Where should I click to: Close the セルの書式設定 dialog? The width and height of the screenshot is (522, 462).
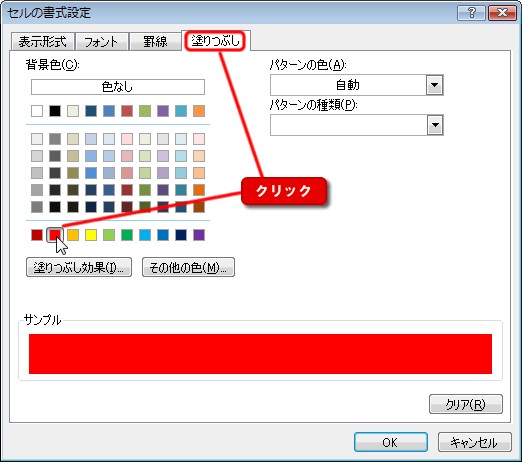point(502,13)
